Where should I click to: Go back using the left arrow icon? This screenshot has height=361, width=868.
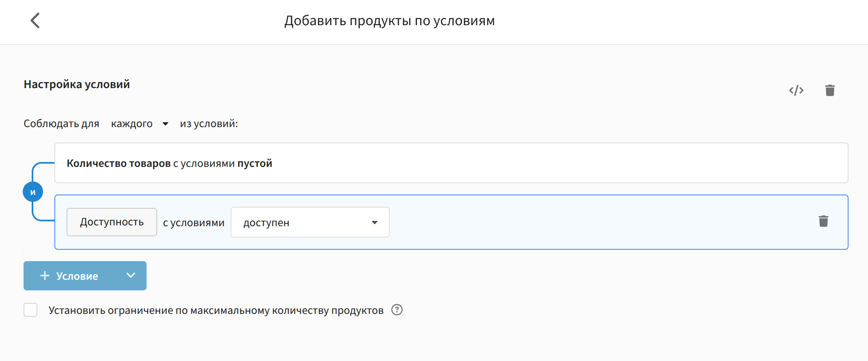tap(35, 20)
